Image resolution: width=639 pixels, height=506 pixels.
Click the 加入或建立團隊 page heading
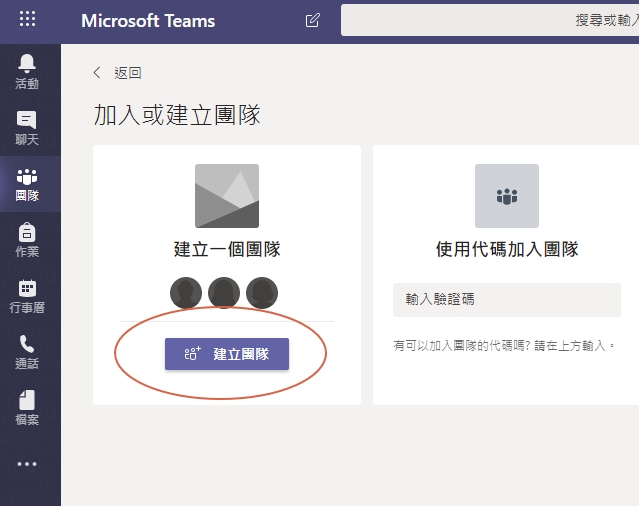coord(177,115)
